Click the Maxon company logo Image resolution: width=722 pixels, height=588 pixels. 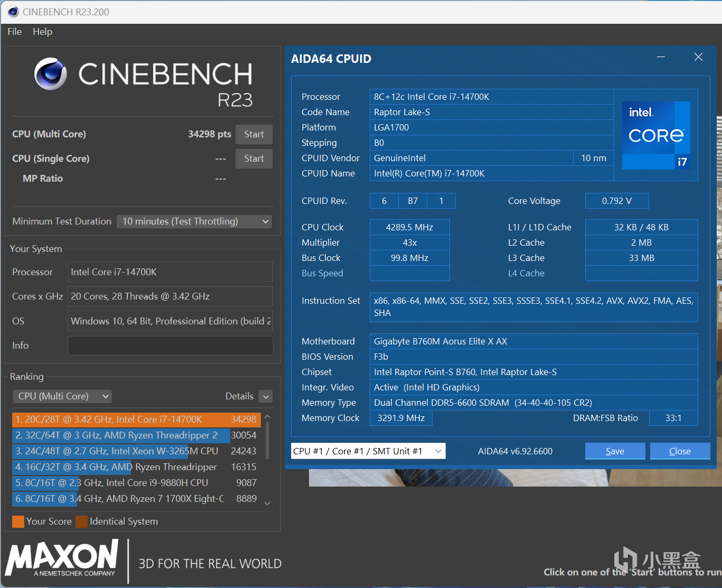[62, 558]
